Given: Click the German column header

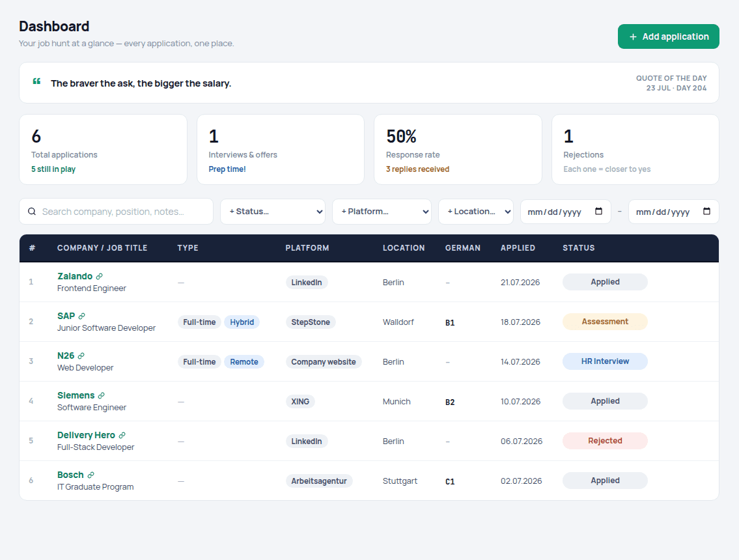Looking at the screenshot, I should click(463, 248).
